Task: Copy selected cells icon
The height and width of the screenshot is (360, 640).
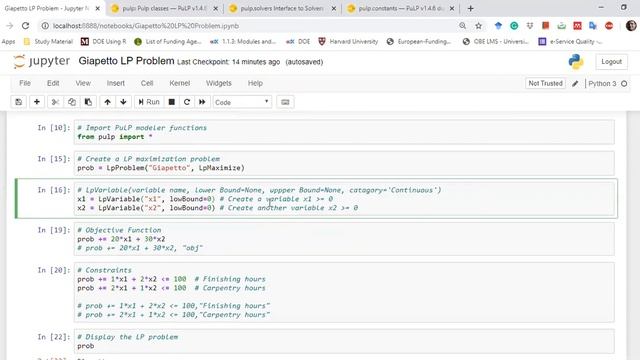Action: pyautogui.click(x=72, y=102)
